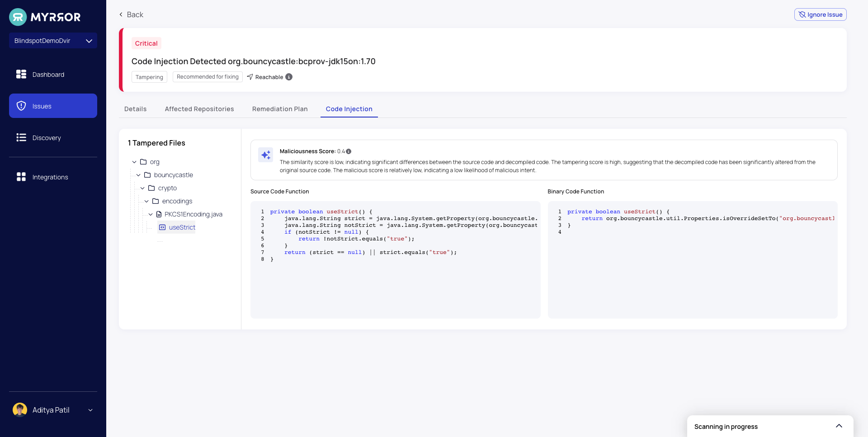Click the useStrict function icon
This screenshot has height=437, width=868.
click(162, 227)
